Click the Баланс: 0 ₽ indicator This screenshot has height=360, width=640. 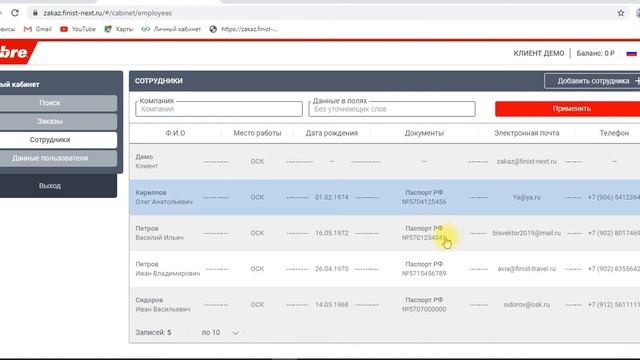point(595,53)
